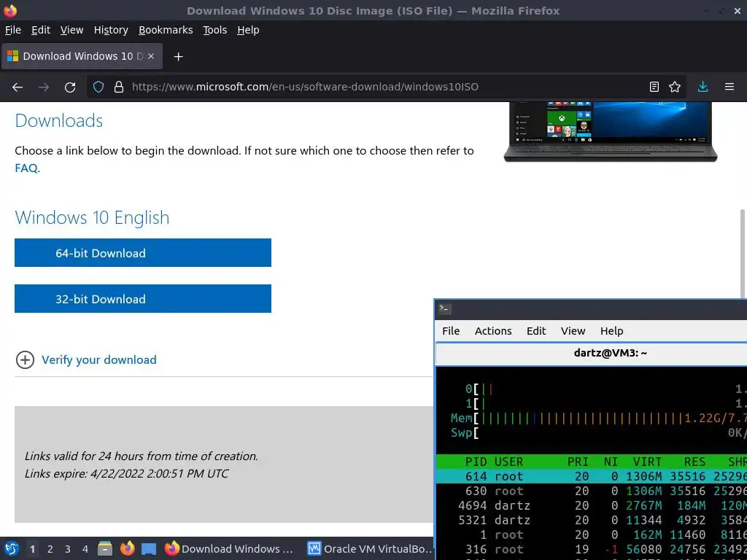Sort htop by RES column header
This screenshot has width=747, height=560.
(x=694, y=462)
